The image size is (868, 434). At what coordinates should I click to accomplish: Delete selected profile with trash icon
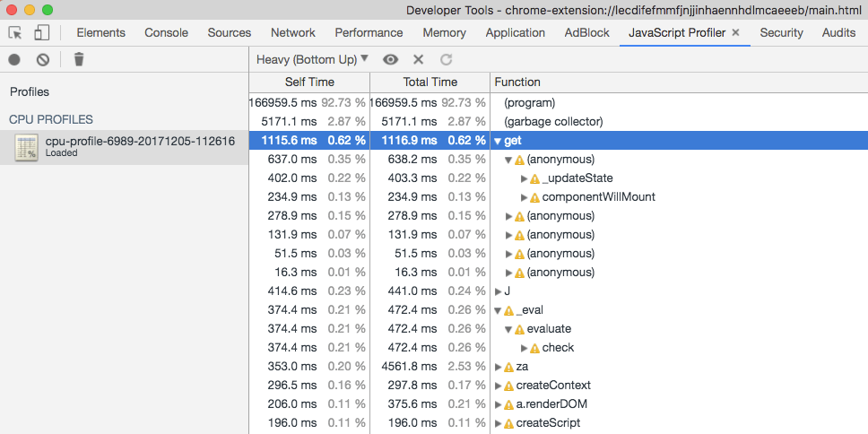tap(79, 59)
